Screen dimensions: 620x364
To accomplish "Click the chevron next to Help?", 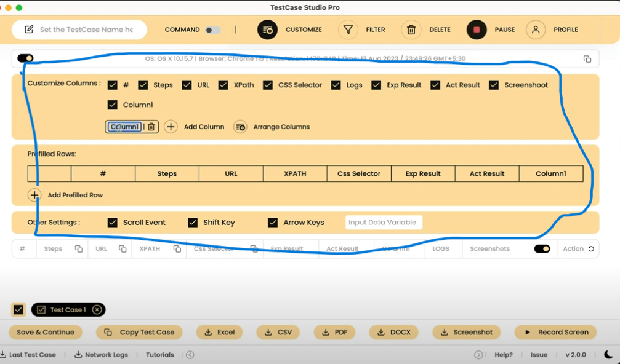I will pyautogui.click(x=478, y=355).
